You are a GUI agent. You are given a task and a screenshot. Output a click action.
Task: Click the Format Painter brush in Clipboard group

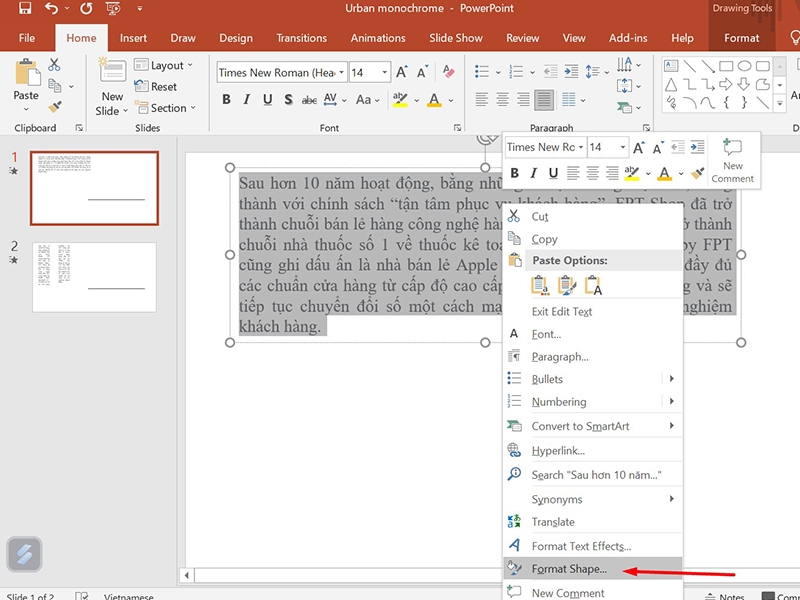[x=55, y=107]
